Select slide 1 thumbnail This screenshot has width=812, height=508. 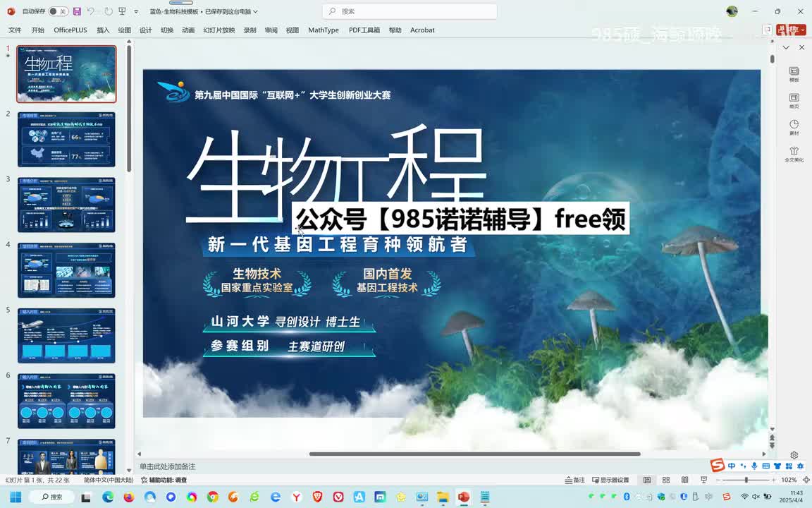pos(66,74)
